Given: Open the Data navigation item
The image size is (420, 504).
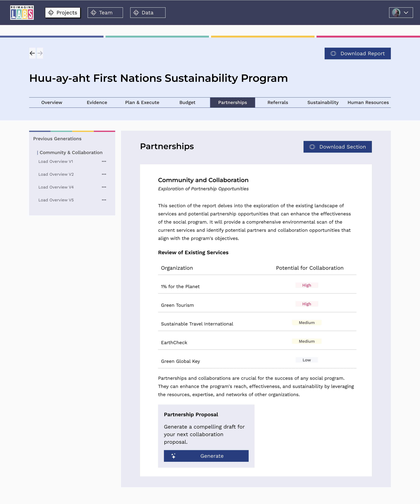Looking at the screenshot, I should (148, 13).
